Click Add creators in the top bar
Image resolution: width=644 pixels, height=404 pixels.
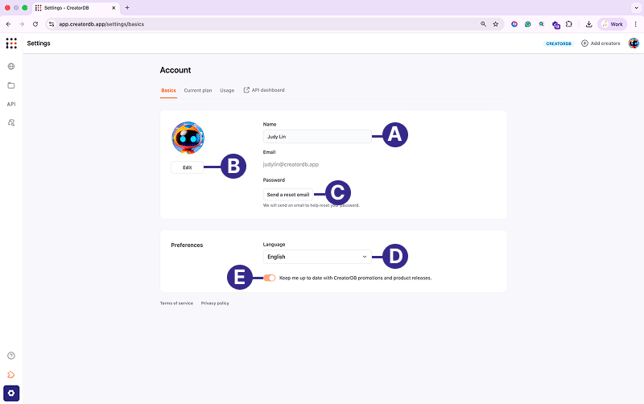click(601, 44)
